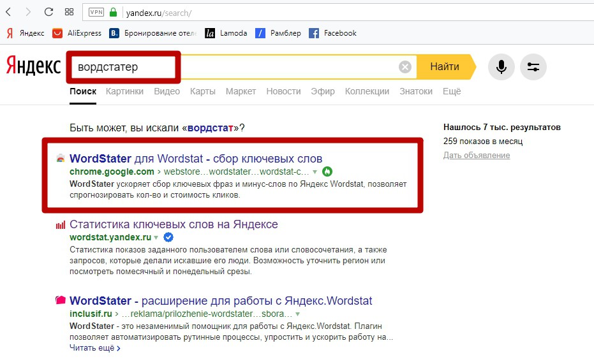Image resolution: width=594 pixels, height=364 pixels.
Task: Open the Facebook bookmark
Action: [333, 33]
